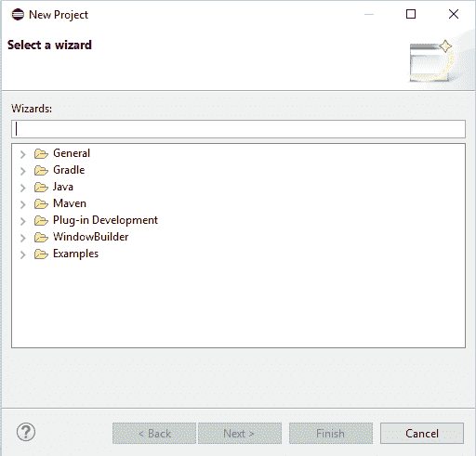Click the Eclipse logo in title bar
Screen dimensions: 476x456
coord(18,15)
